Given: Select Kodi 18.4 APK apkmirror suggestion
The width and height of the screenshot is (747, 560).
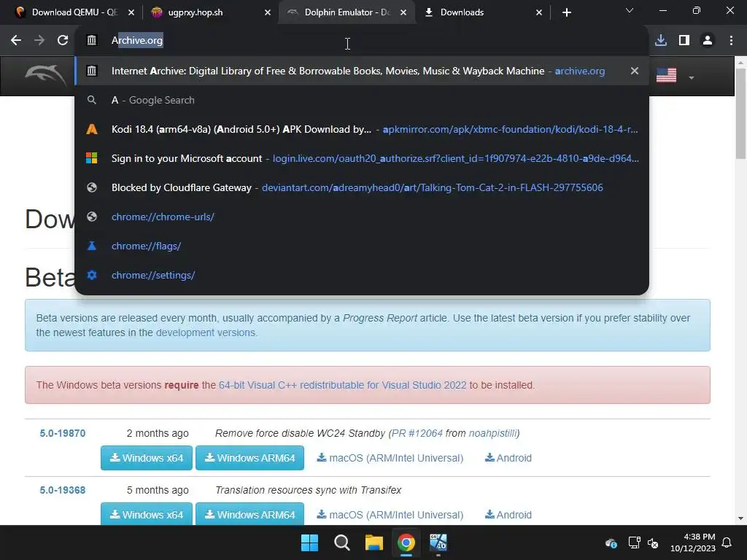Looking at the screenshot, I should pos(362,129).
